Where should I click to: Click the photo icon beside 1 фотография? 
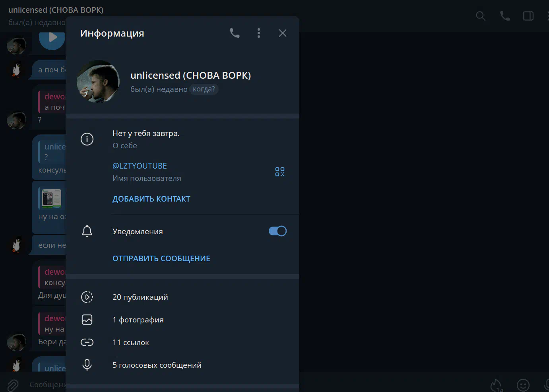coord(87,320)
